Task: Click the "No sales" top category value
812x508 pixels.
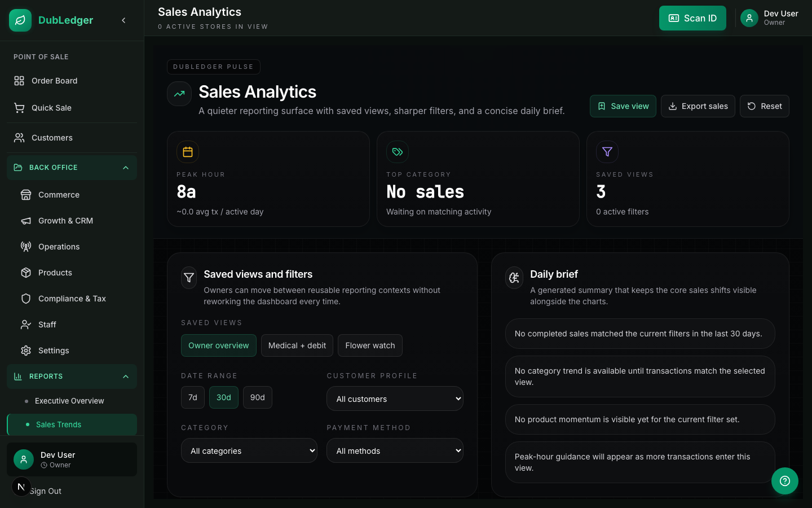Action: click(425, 192)
